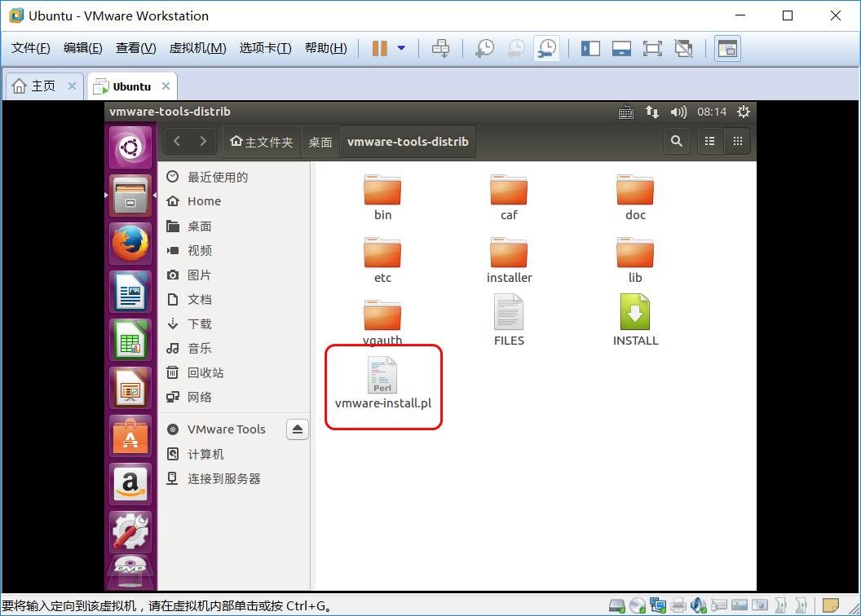This screenshot has height=616, width=861.
Task: Open the keyboard input indicator
Action: pos(626,112)
